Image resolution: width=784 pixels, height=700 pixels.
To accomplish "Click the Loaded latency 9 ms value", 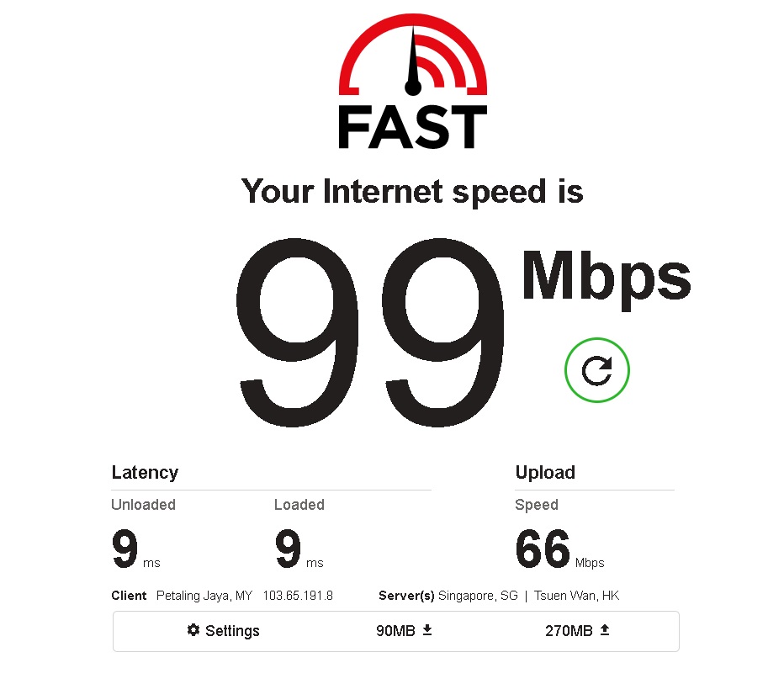I will click(x=299, y=549).
